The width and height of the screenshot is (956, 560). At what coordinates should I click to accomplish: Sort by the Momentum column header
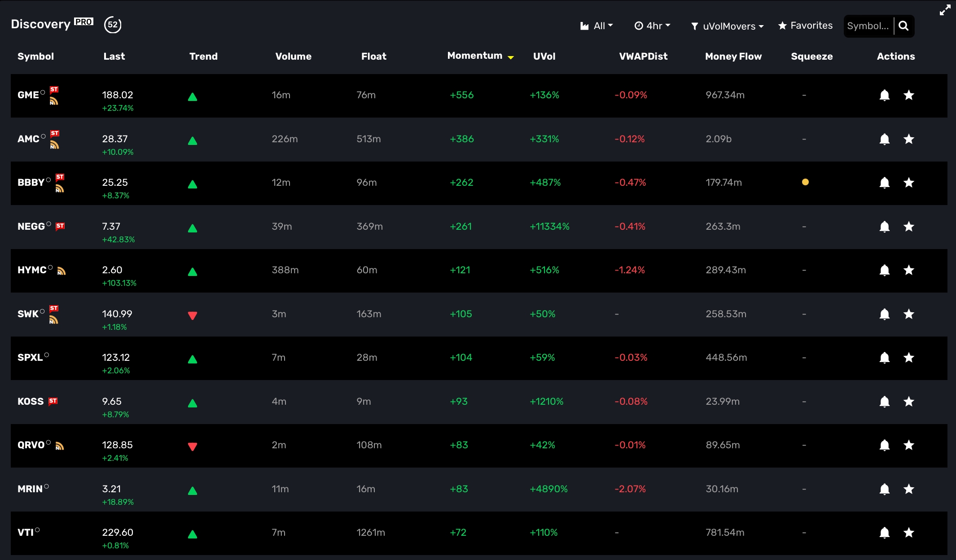click(x=475, y=56)
